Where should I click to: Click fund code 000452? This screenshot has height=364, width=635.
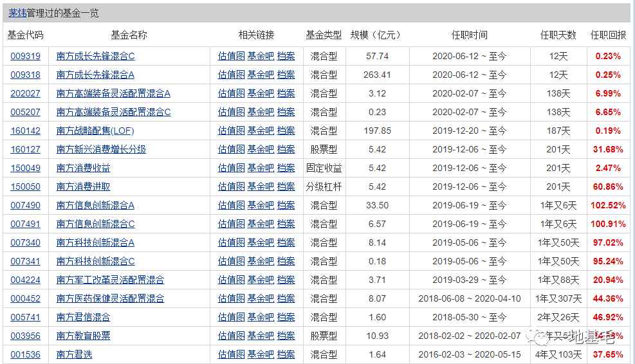coord(25,298)
